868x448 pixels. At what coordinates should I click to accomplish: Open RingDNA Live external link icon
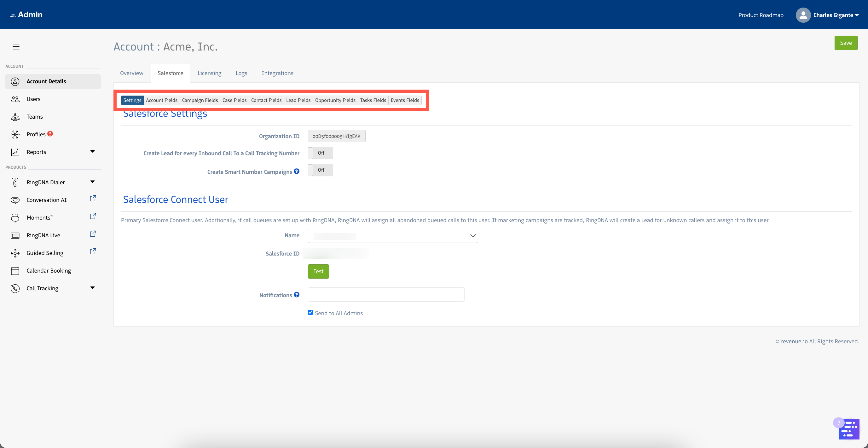point(93,234)
